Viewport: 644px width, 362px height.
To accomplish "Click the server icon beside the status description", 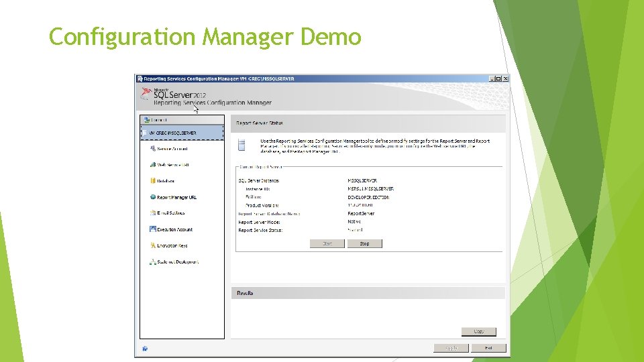I will tap(241, 145).
